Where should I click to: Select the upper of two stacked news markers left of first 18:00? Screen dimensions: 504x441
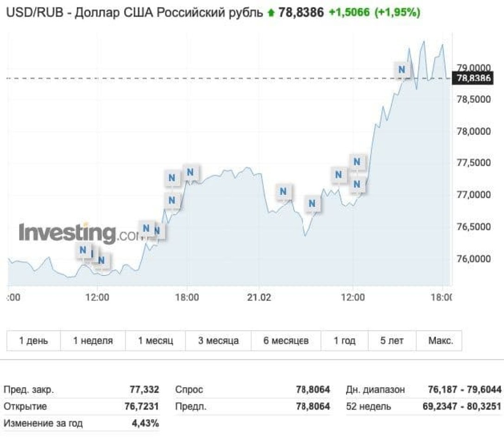click(172, 177)
